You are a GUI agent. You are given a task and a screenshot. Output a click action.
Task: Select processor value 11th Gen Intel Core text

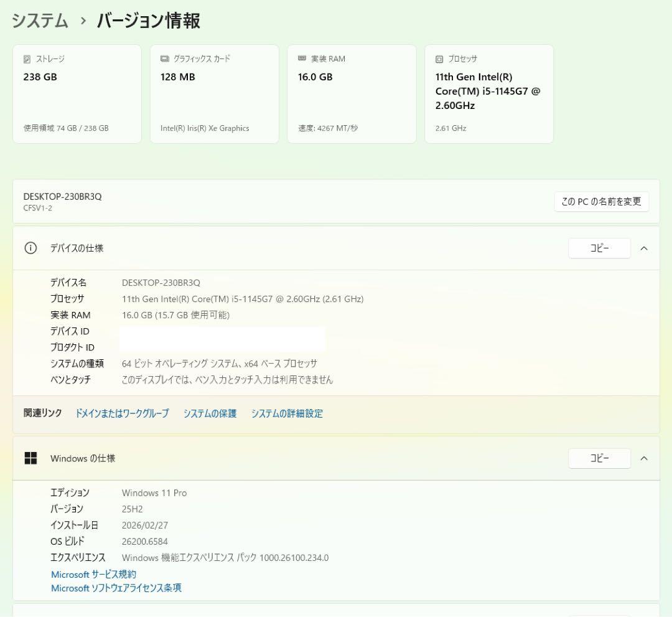(x=243, y=299)
